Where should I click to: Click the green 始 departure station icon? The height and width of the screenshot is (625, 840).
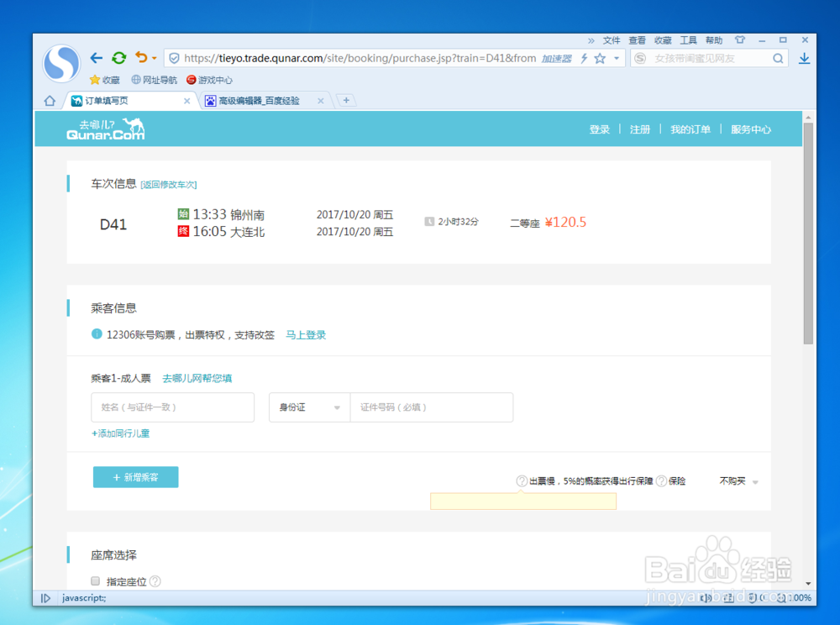click(x=183, y=214)
